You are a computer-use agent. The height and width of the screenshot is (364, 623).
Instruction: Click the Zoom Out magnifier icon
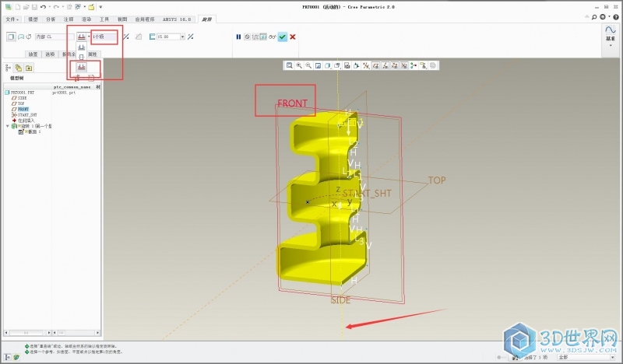[x=308, y=65]
